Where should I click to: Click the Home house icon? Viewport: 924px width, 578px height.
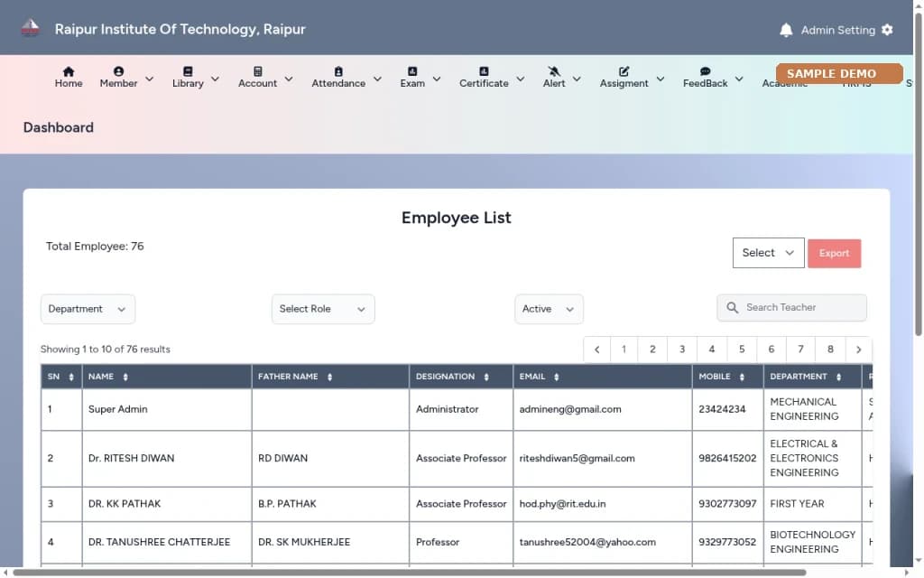[69, 71]
